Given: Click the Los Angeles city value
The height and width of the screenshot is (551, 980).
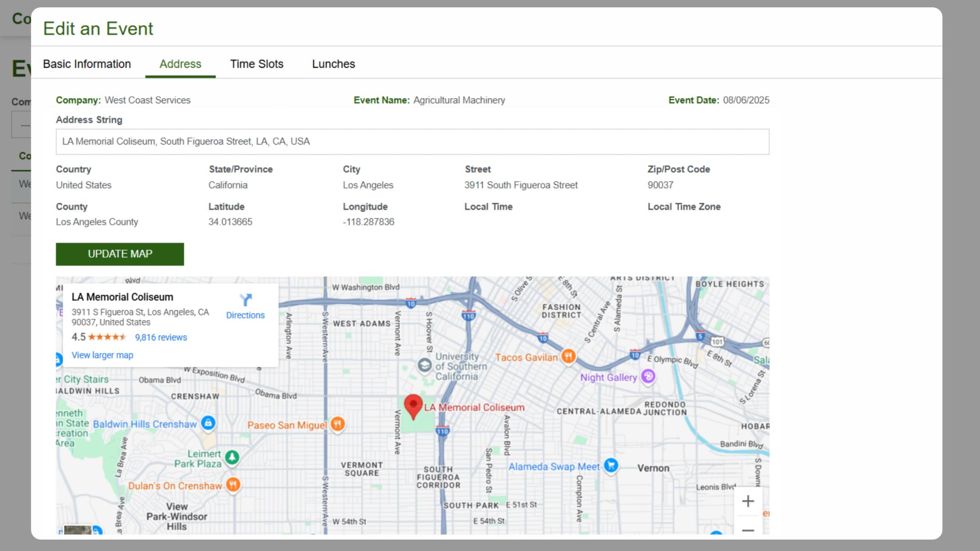Looking at the screenshot, I should [x=368, y=185].
